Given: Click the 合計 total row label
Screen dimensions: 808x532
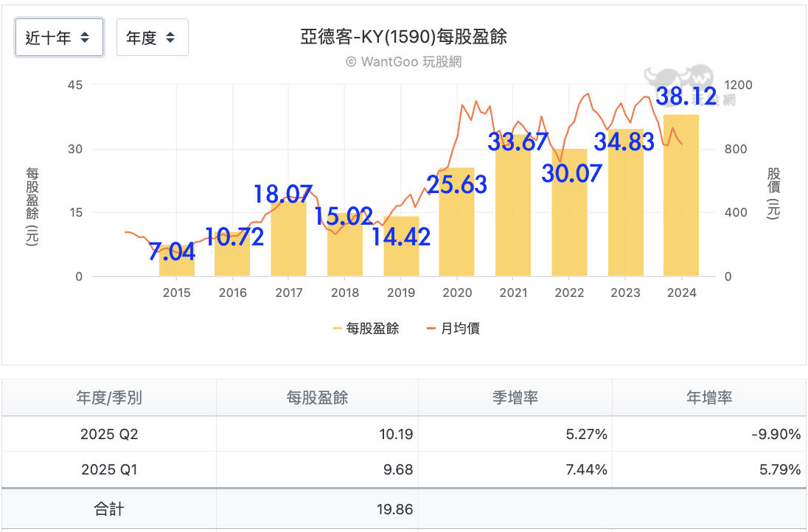Looking at the screenshot, I should [x=109, y=509].
